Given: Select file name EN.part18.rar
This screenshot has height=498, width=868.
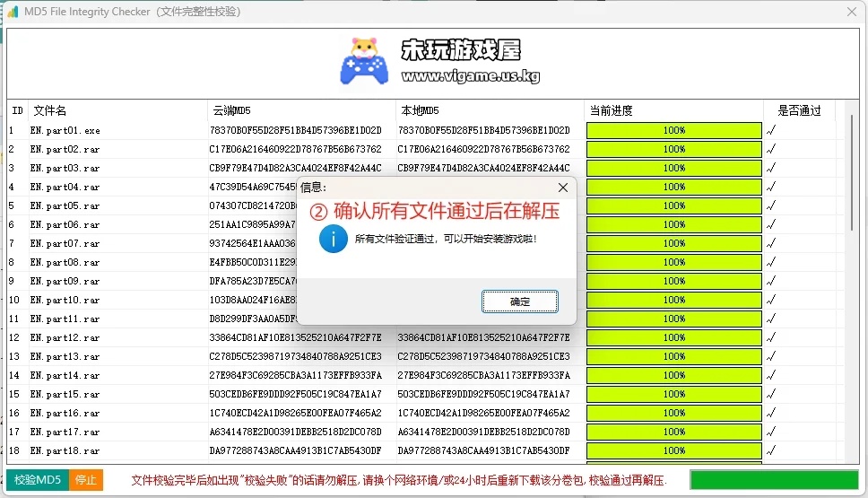Looking at the screenshot, I should click(65, 451).
